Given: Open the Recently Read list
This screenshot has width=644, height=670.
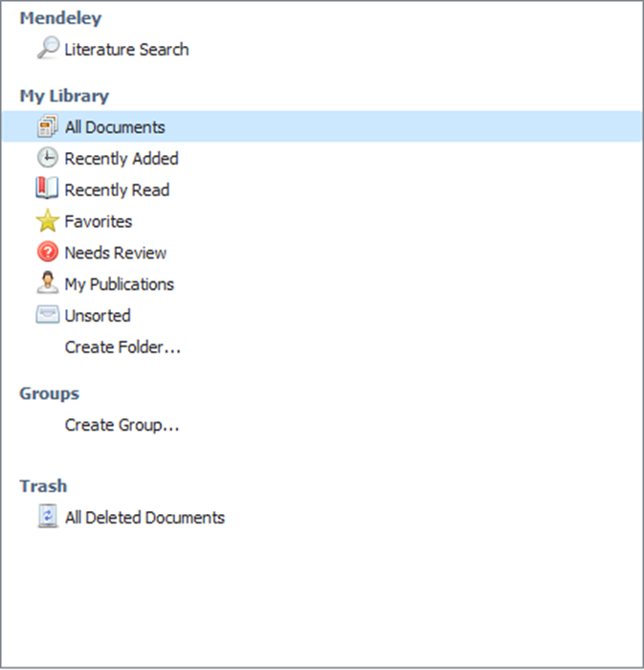Looking at the screenshot, I should 117,190.
